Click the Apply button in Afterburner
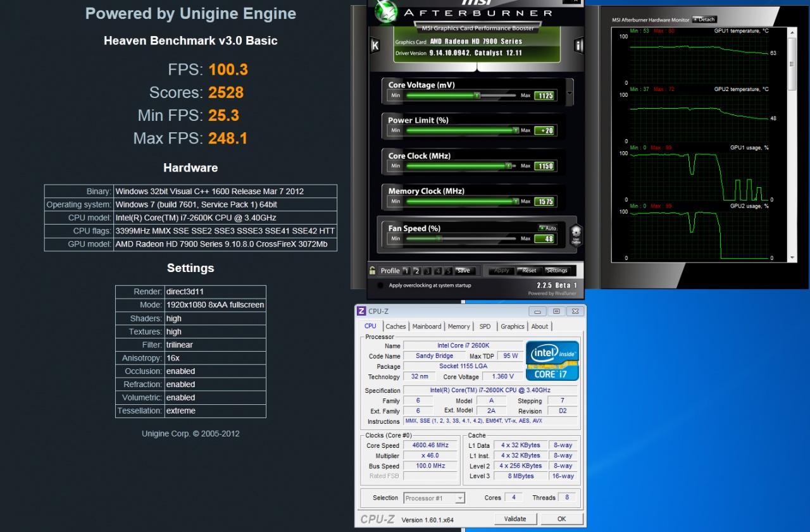This screenshot has height=532, width=810. pos(501,271)
